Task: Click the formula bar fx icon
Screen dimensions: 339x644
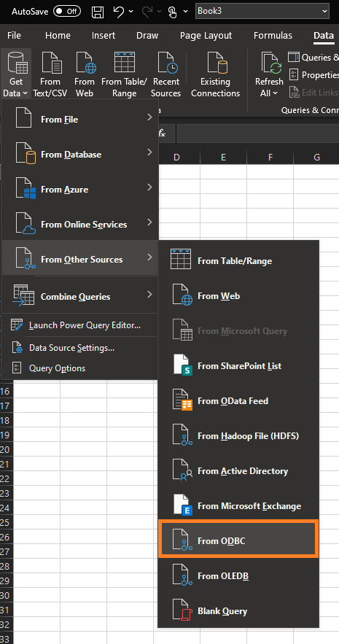Action: [163, 133]
